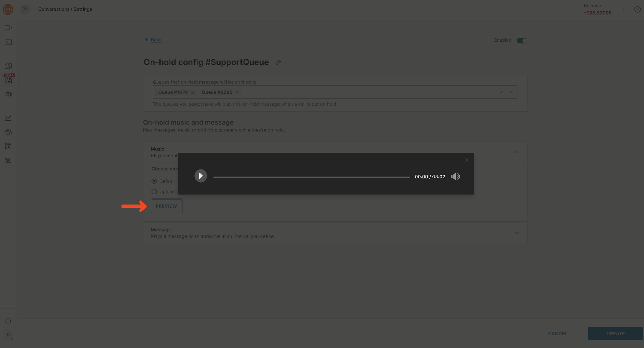Click the Back link
The image size is (644, 348).
tap(156, 40)
